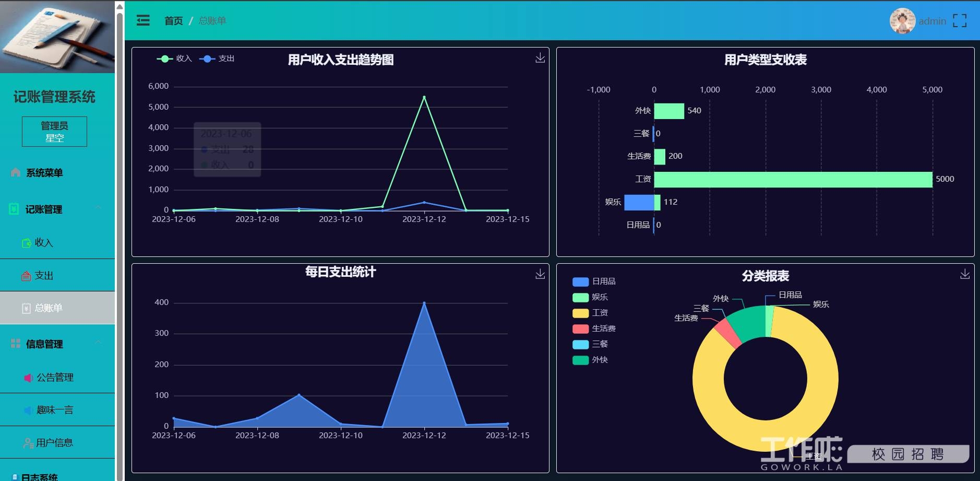Download the 用户收入支出趋势图 chart image

540,58
